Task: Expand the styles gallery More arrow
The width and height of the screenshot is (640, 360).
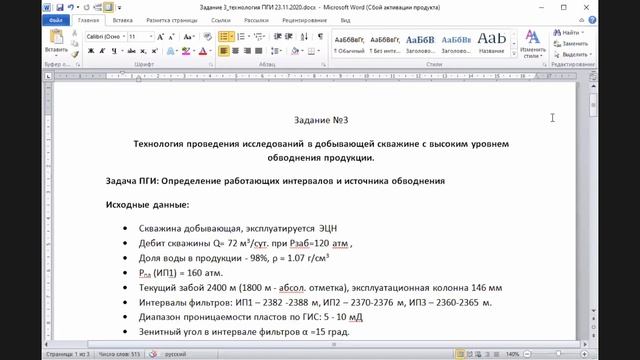Action: (514, 54)
